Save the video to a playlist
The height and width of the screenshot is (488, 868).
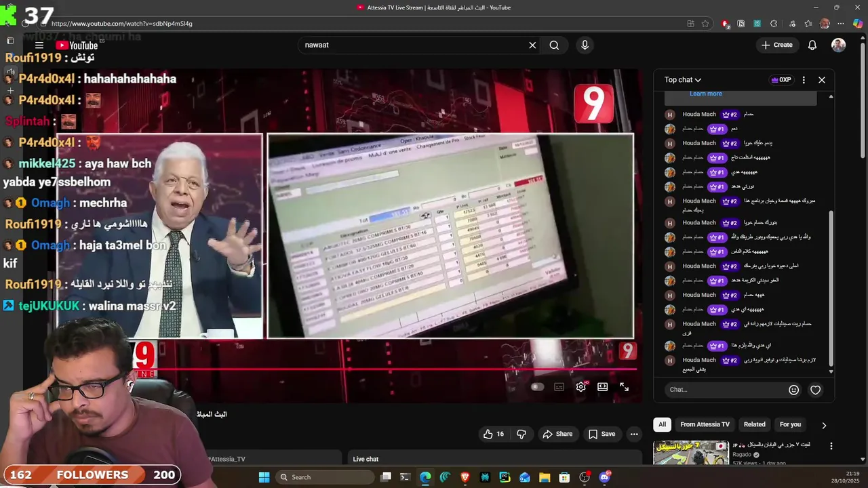coord(601,434)
